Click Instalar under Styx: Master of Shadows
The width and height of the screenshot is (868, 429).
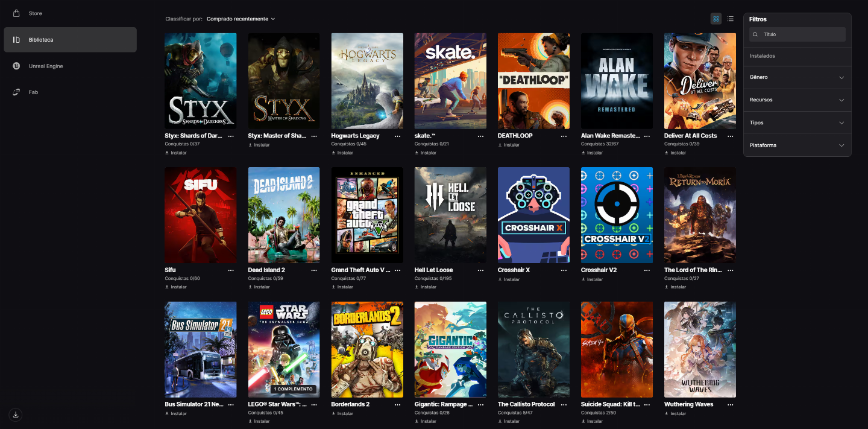pyautogui.click(x=259, y=145)
